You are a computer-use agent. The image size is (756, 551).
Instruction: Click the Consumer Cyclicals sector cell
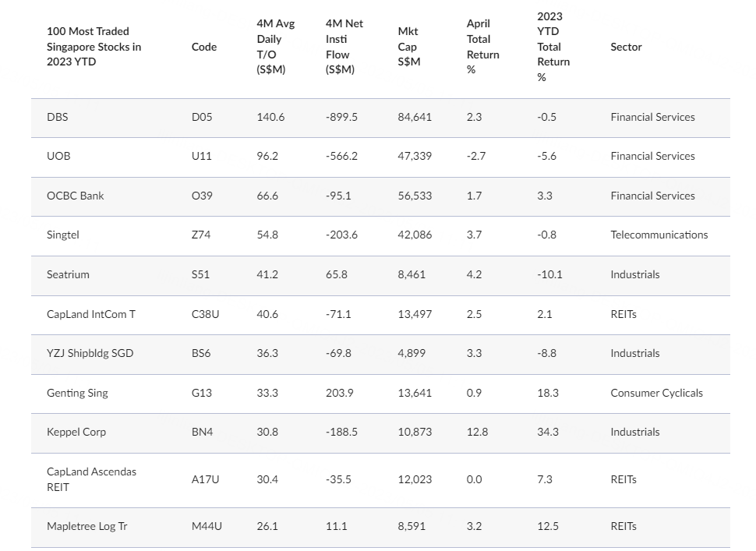pyautogui.click(x=656, y=393)
